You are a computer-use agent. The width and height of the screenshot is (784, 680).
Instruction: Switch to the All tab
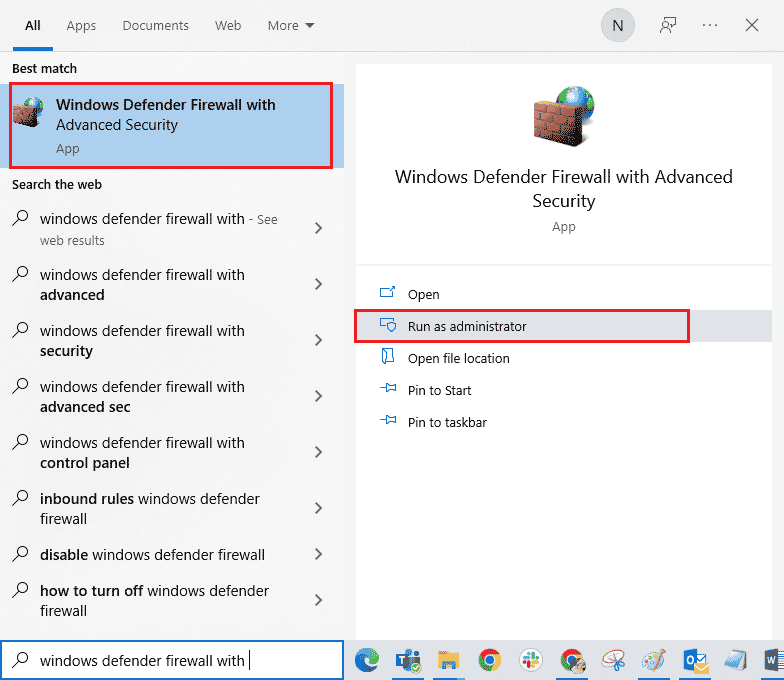coord(32,26)
